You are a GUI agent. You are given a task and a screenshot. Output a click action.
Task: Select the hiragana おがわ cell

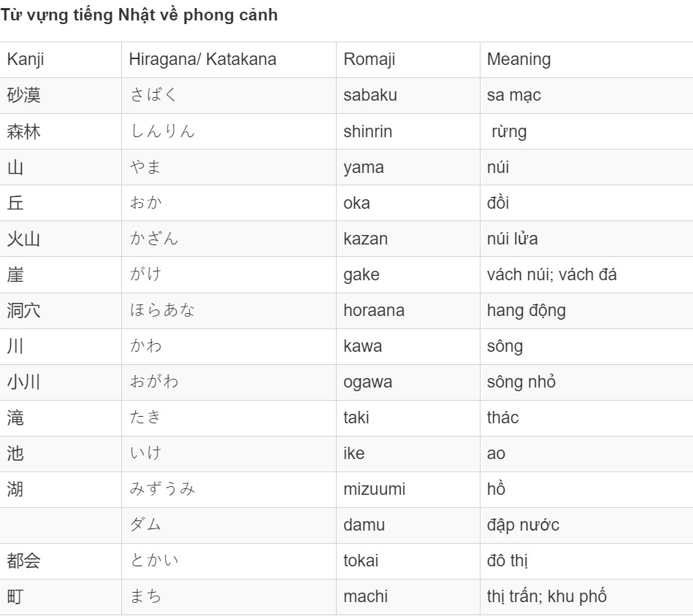coord(229,382)
